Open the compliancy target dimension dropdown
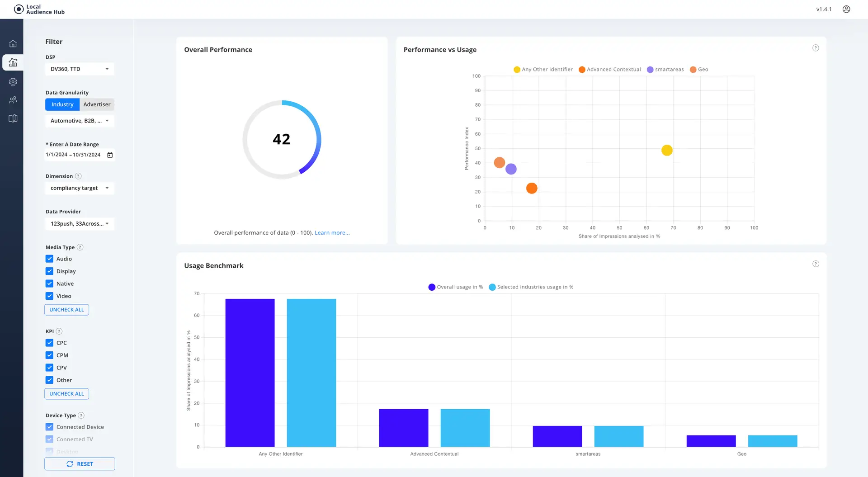The image size is (868, 477). 80,188
